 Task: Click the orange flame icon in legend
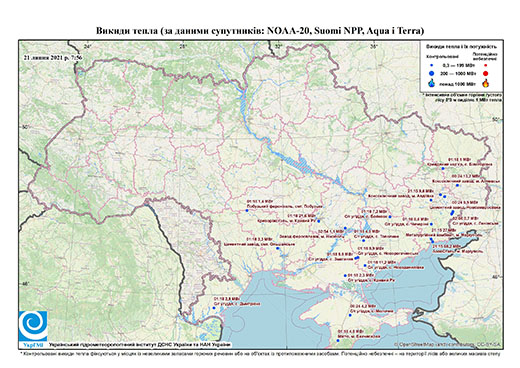[x=486, y=83]
